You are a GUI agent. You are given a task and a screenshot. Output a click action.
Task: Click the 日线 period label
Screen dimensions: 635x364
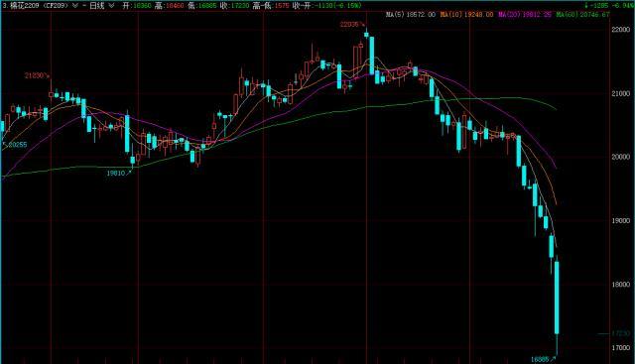[97, 6]
